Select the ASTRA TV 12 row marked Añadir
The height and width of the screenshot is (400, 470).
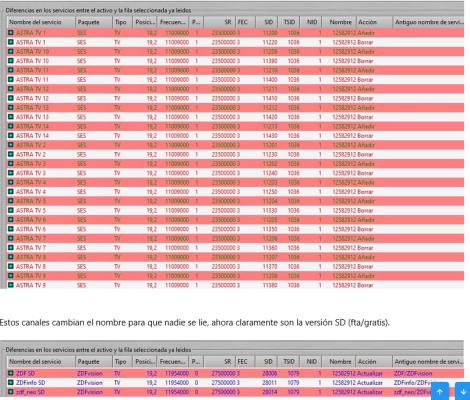235,89
